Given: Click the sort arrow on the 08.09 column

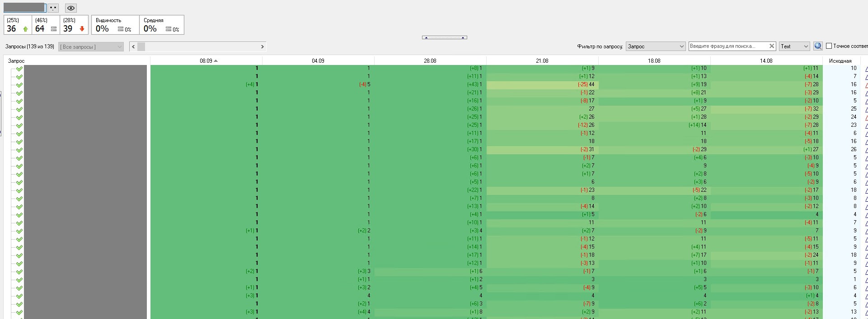Looking at the screenshot, I should click(216, 60).
